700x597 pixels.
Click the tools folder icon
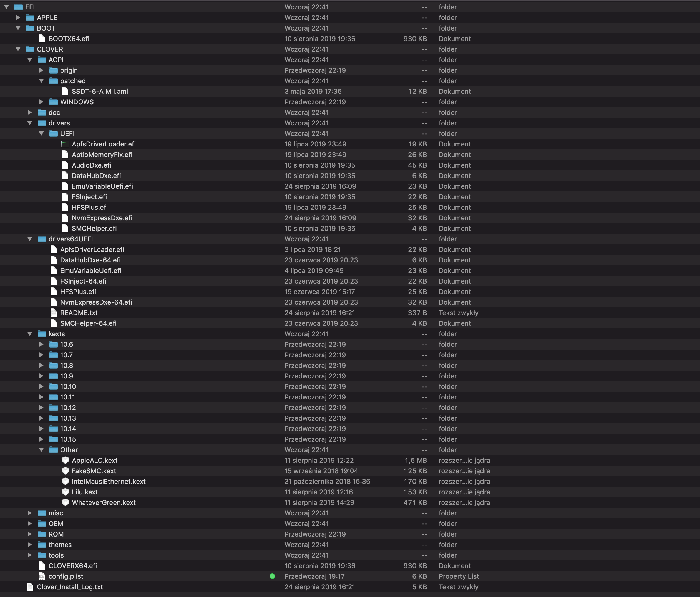coord(42,555)
